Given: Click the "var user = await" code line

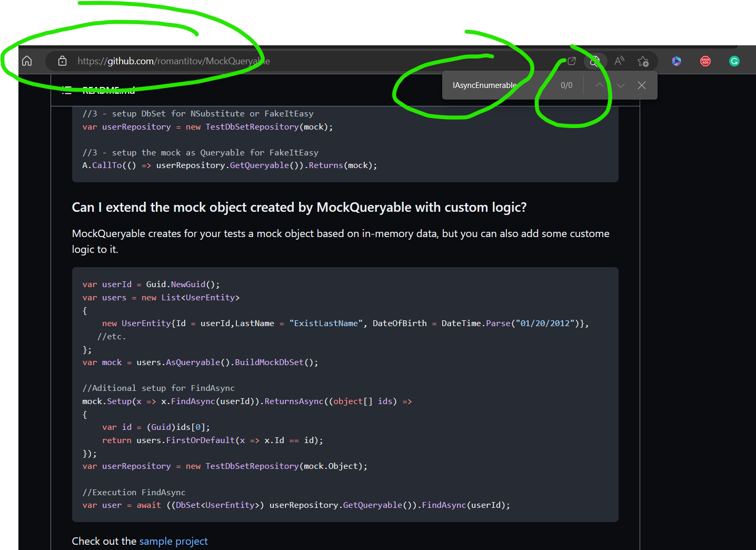Looking at the screenshot, I should (x=296, y=505).
